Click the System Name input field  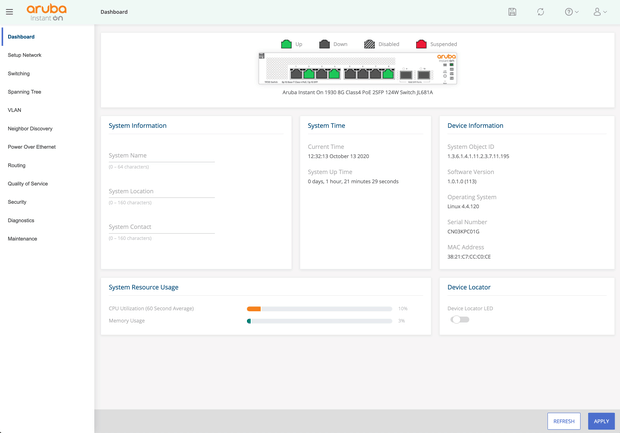coord(161,156)
